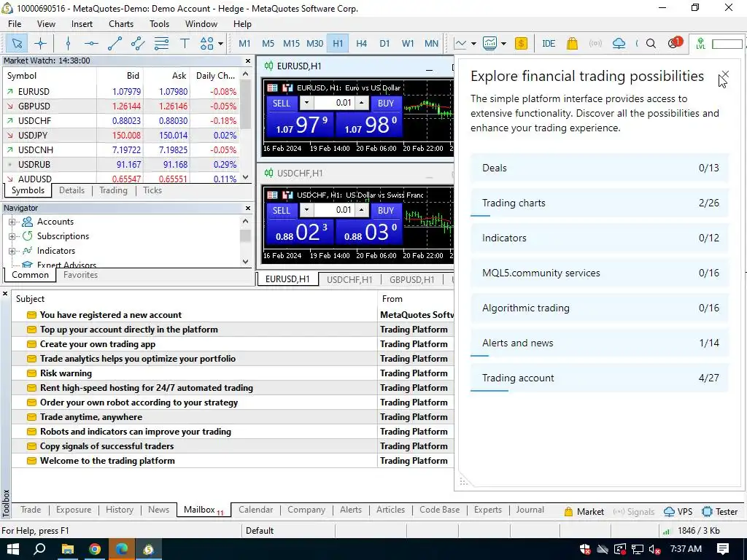
Task: Click the line chart type icon
Action: [460, 44]
